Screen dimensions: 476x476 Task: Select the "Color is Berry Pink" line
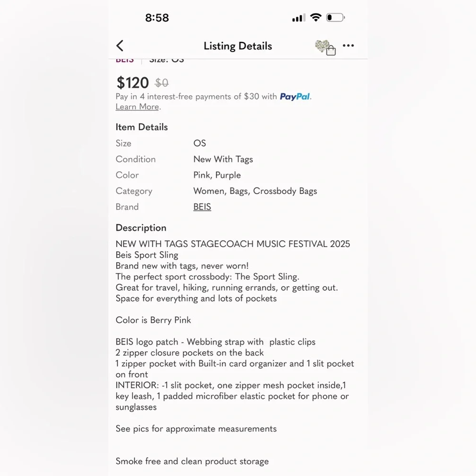pyautogui.click(x=153, y=320)
